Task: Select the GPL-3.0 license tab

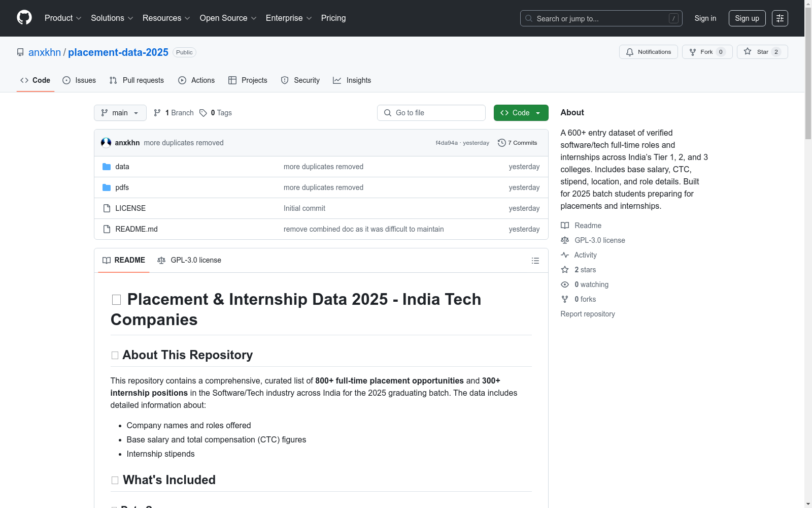Action: coord(189,260)
